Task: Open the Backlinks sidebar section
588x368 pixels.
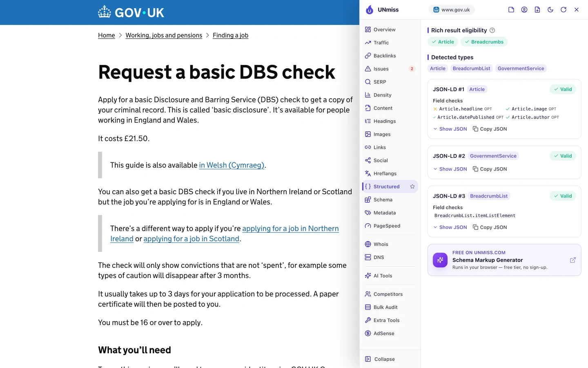Action: pyautogui.click(x=390, y=56)
